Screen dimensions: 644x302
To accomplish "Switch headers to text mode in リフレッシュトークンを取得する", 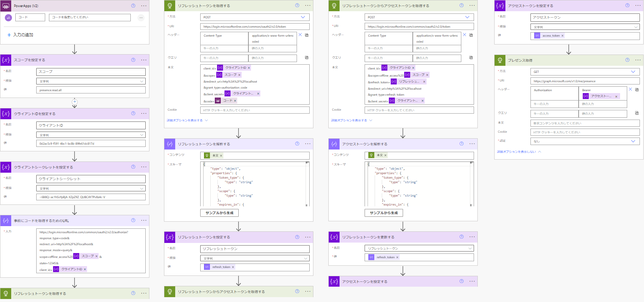I will [307, 35].
